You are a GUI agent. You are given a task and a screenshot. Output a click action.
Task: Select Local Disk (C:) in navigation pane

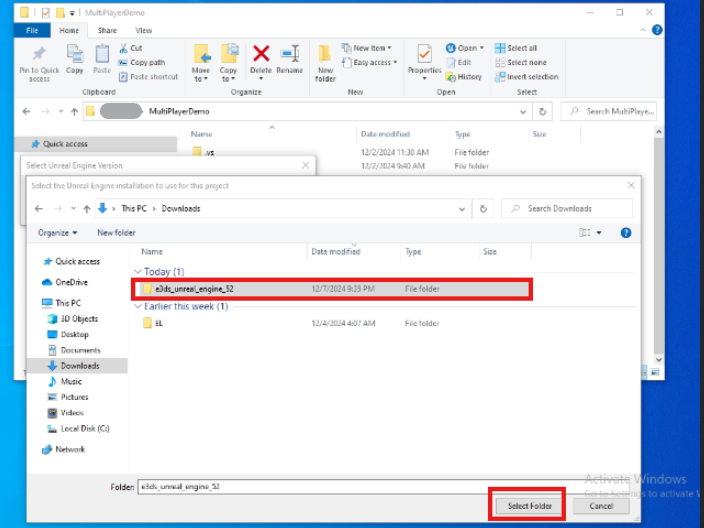click(85, 428)
